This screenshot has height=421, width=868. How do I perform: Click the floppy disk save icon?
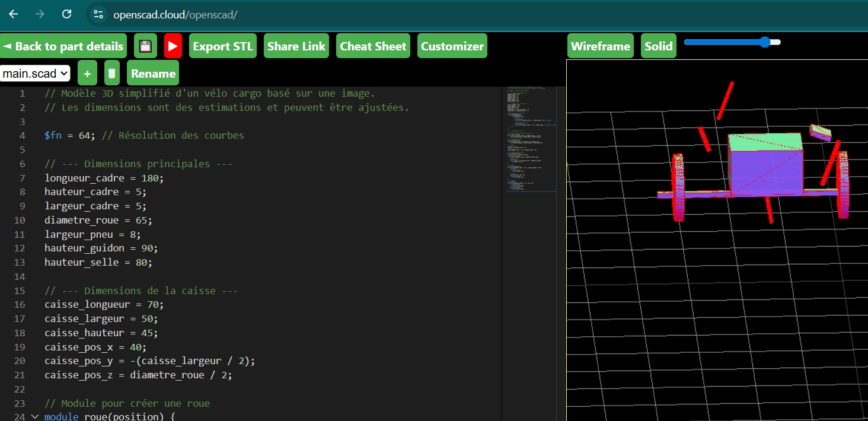pos(145,46)
